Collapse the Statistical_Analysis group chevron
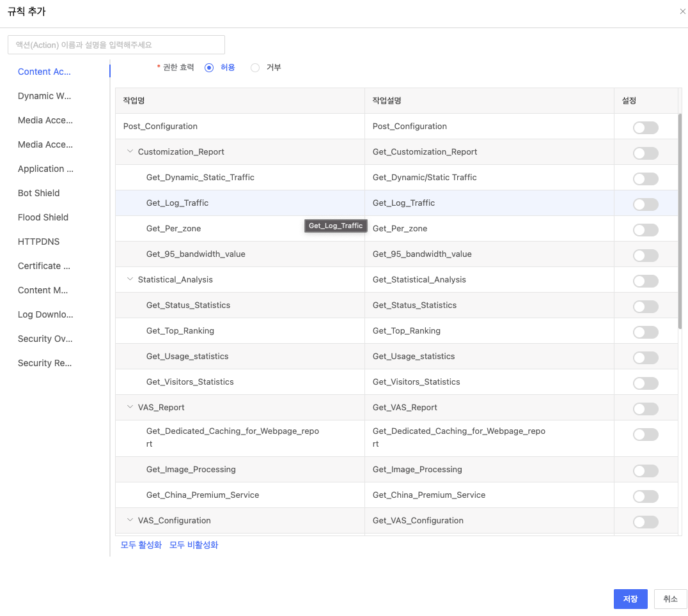 [x=130, y=280]
